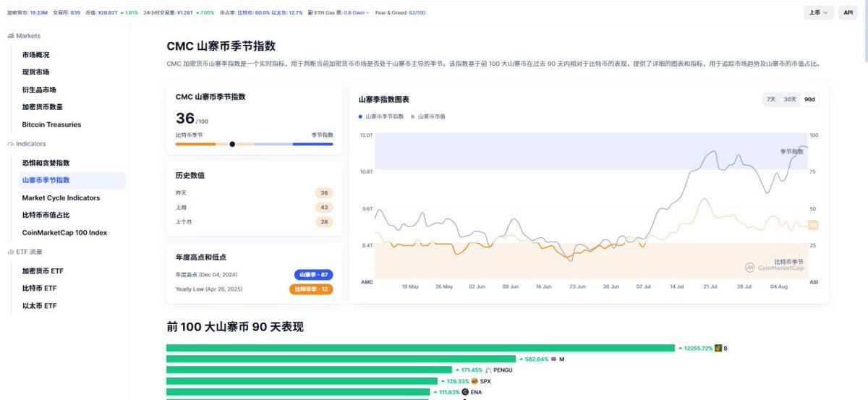The width and height of the screenshot is (868, 400).
Task: Open 以太币 ETF in the sidebar
Action: pyautogui.click(x=39, y=306)
